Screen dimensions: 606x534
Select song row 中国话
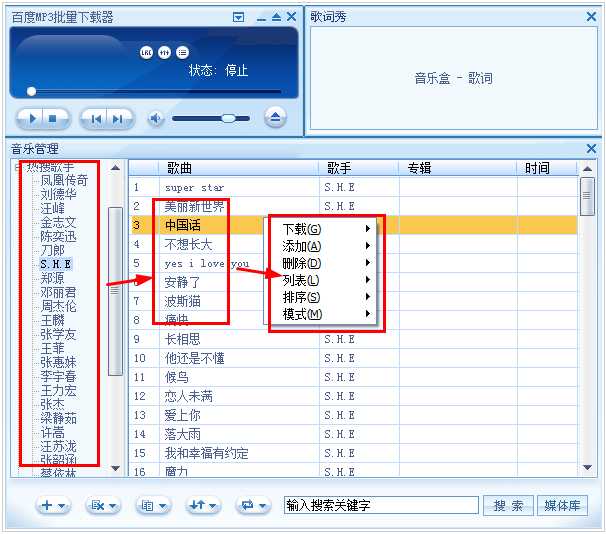[353, 225]
